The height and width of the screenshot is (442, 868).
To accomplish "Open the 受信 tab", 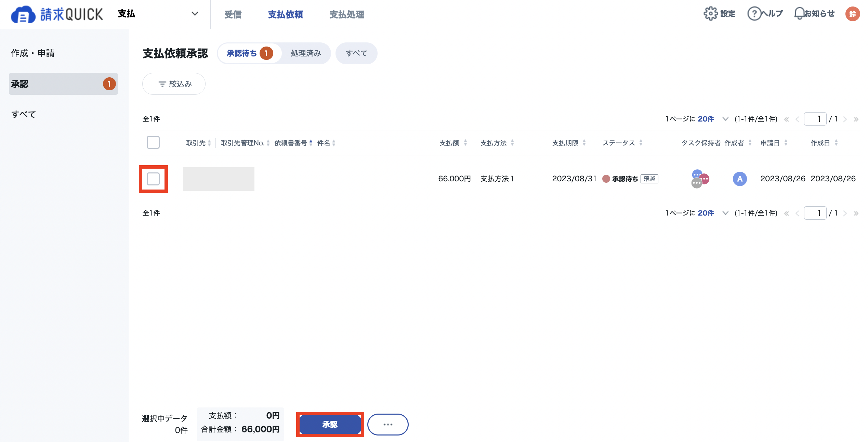I will tap(233, 14).
